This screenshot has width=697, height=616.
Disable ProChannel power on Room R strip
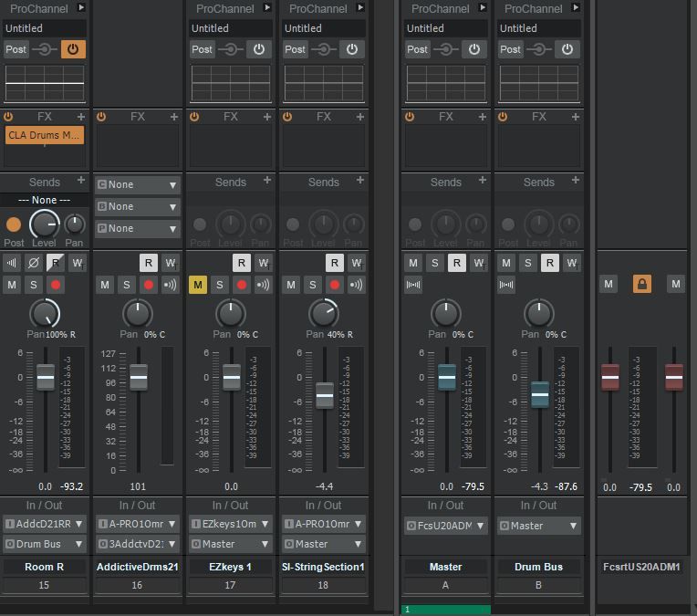point(73,49)
